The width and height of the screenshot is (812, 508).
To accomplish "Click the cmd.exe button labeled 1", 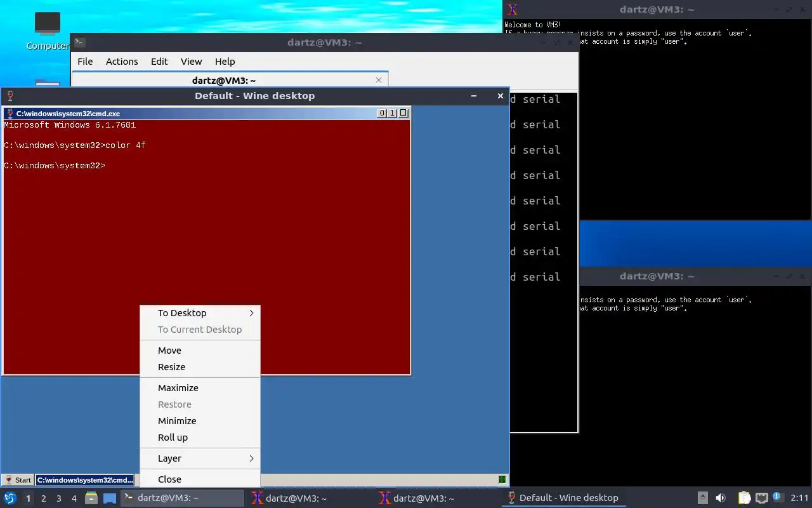I will pyautogui.click(x=392, y=113).
